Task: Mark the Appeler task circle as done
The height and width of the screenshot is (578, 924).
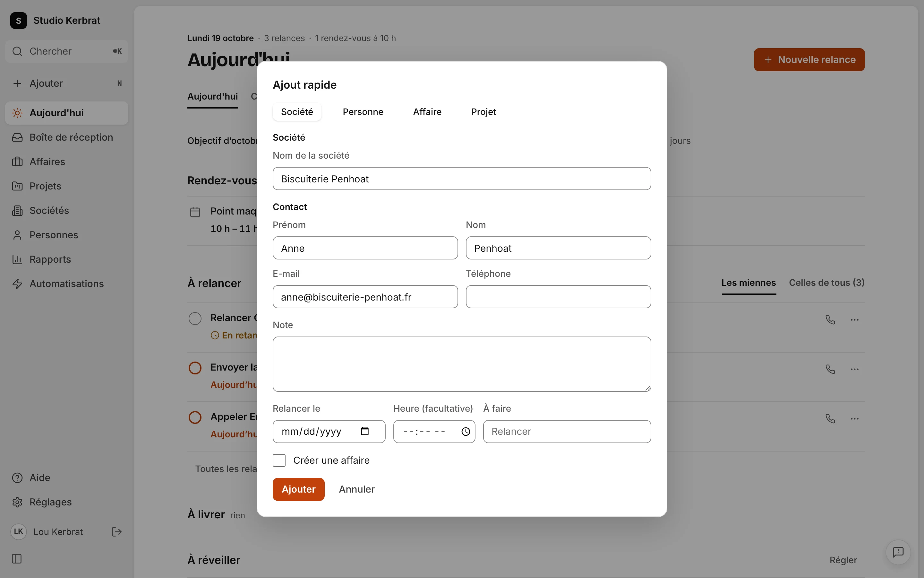Action: pyautogui.click(x=195, y=417)
